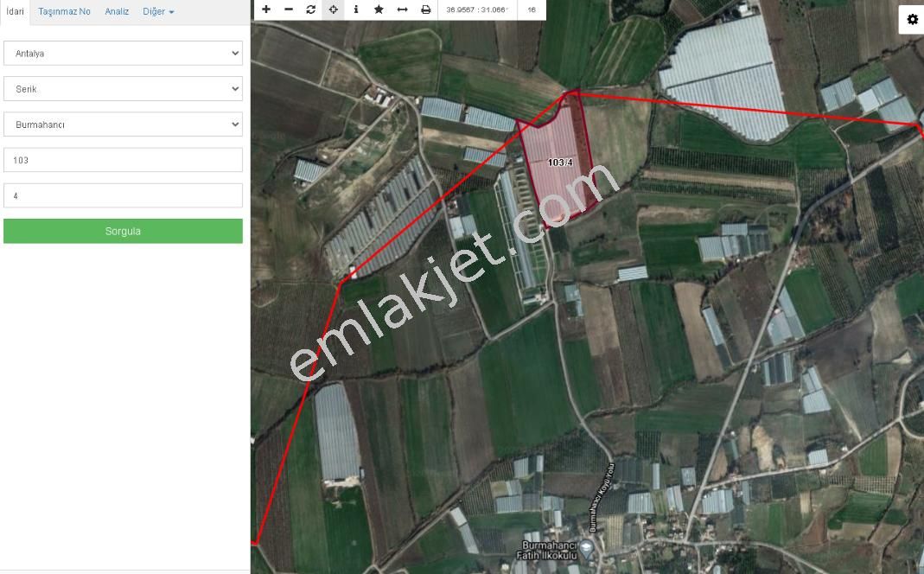Open the Analiz tab
The height and width of the screenshot is (574, 924).
(117, 11)
